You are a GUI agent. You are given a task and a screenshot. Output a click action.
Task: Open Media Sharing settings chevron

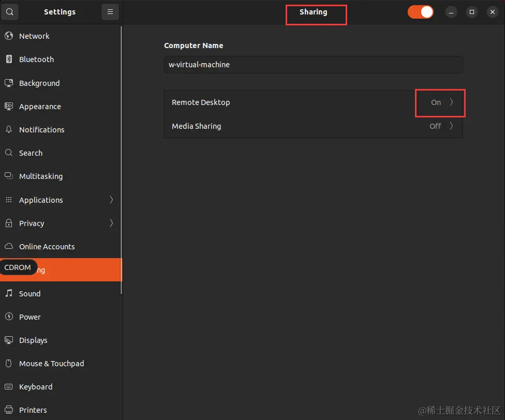point(451,126)
